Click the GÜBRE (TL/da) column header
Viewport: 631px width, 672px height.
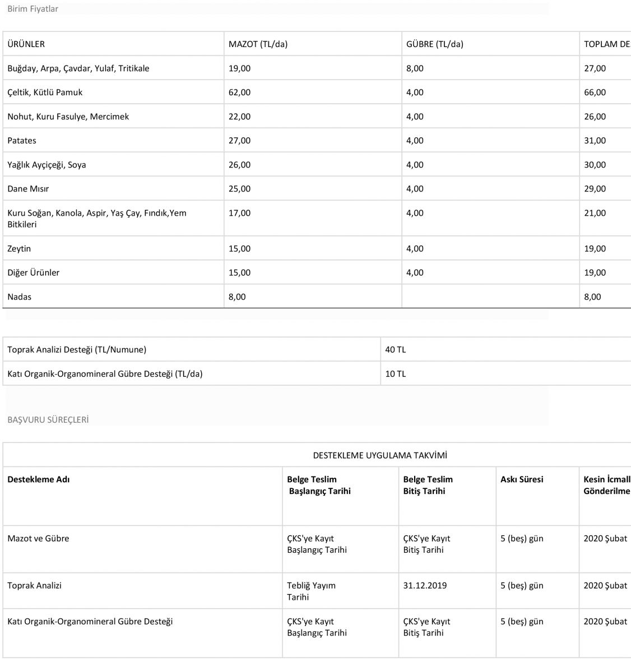point(434,44)
